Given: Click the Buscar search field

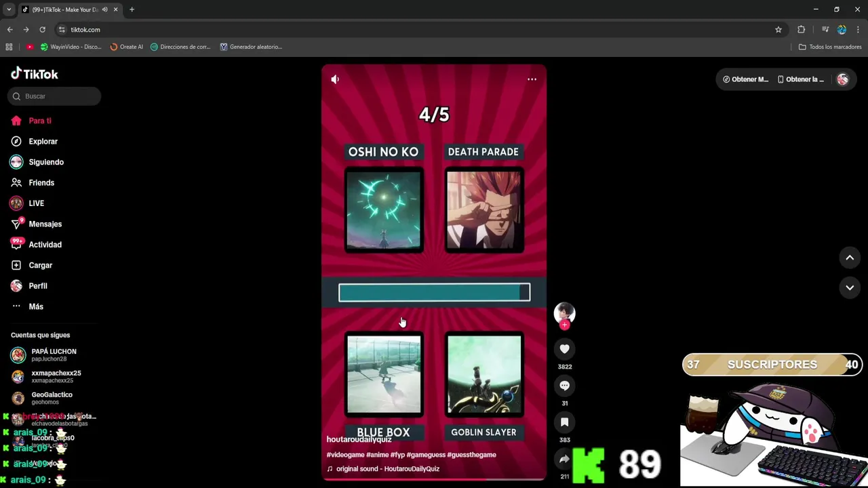Looking at the screenshot, I should pos(54,96).
